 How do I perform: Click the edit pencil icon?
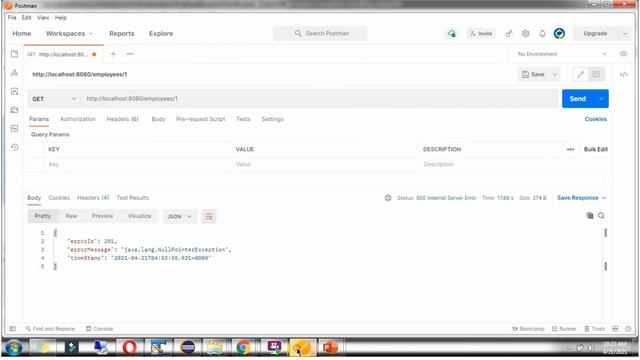pyautogui.click(x=580, y=74)
